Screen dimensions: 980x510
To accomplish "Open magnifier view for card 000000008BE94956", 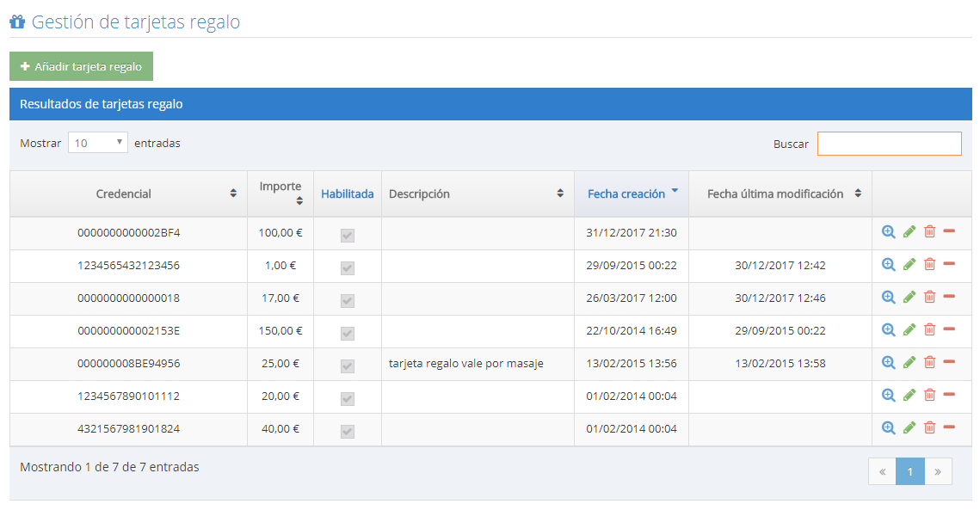I will (x=889, y=362).
